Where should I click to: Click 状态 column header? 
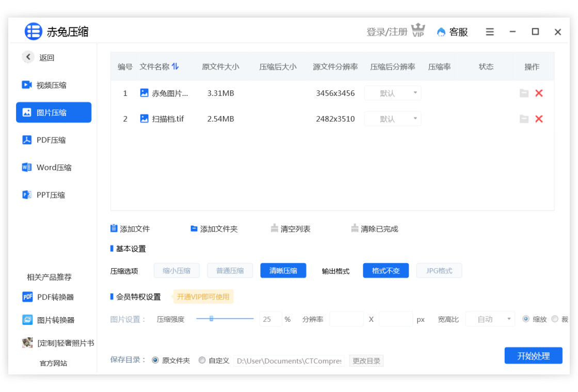tap(486, 67)
